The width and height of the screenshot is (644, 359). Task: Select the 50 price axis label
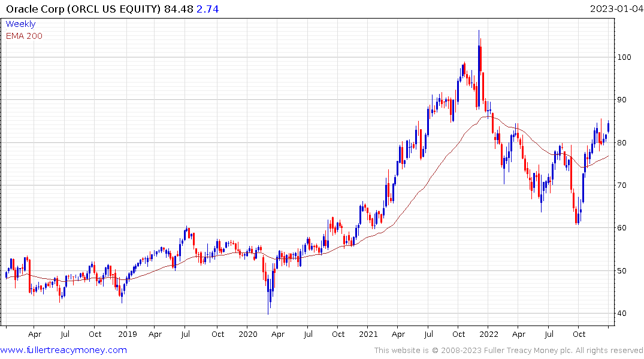tap(622, 271)
